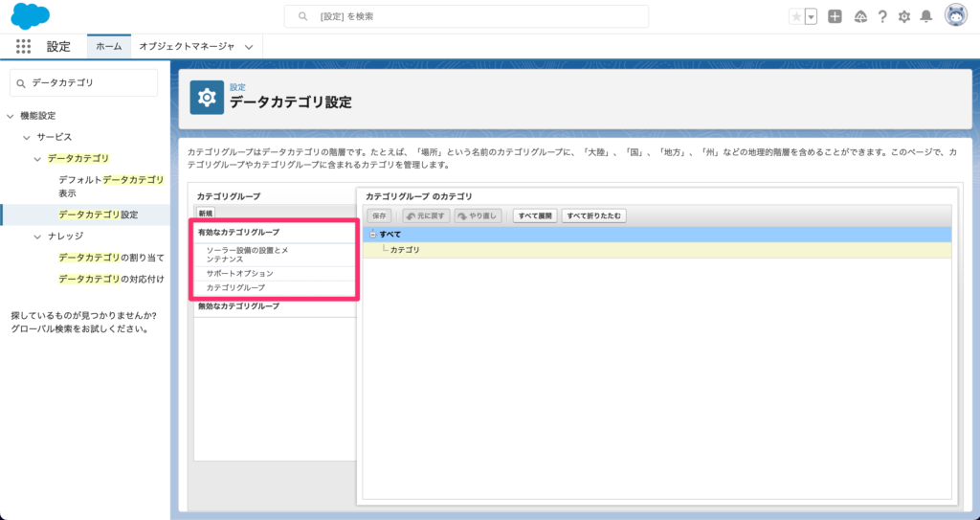The image size is (980, 520).
Task: Click the 新規 category group button
Action: pyautogui.click(x=206, y=214)
